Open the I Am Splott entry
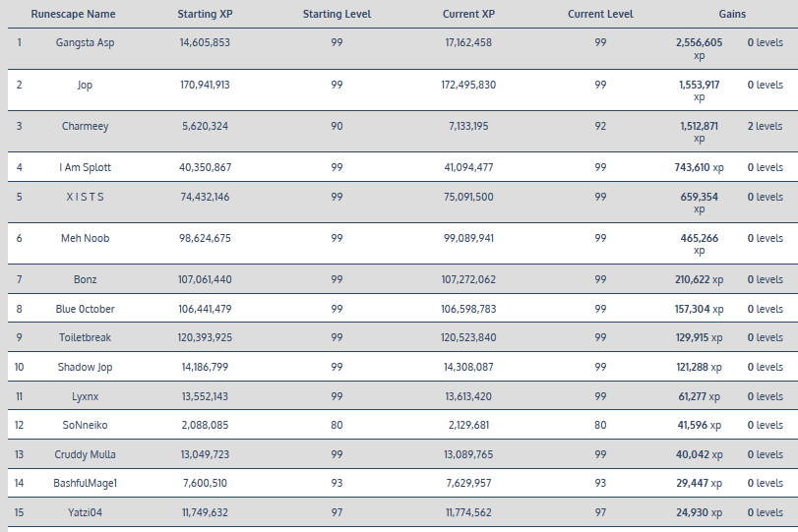The image size is (798, 532). [x=86, y=167]
